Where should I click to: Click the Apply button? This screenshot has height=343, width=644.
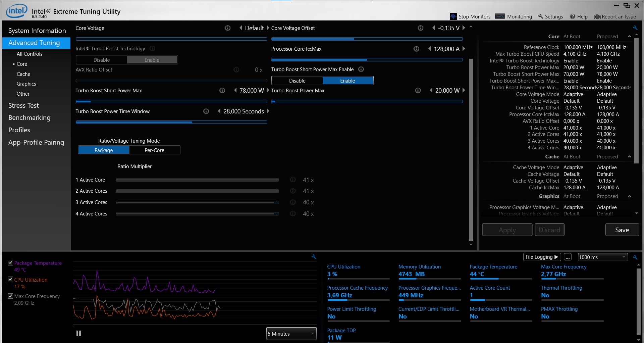[x=507, y=230]
